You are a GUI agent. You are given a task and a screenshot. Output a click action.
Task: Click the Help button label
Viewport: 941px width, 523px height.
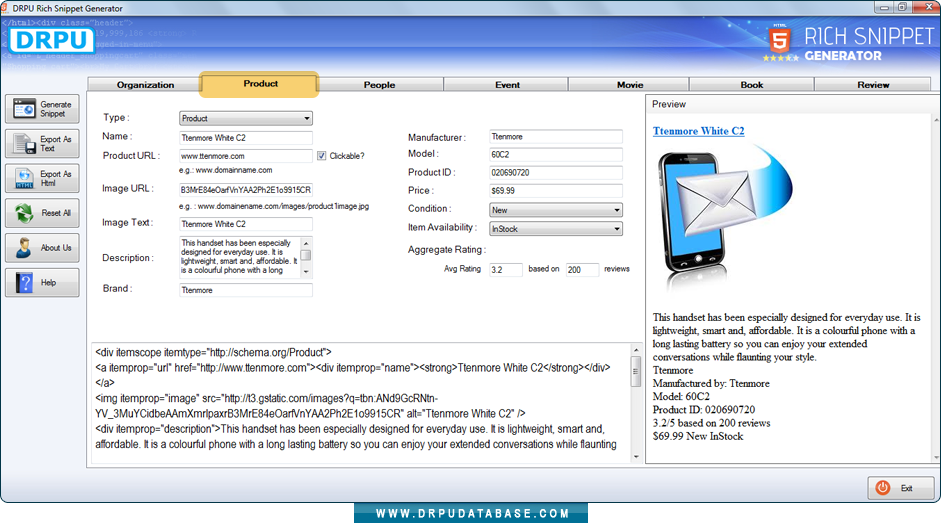click(48, 282)
